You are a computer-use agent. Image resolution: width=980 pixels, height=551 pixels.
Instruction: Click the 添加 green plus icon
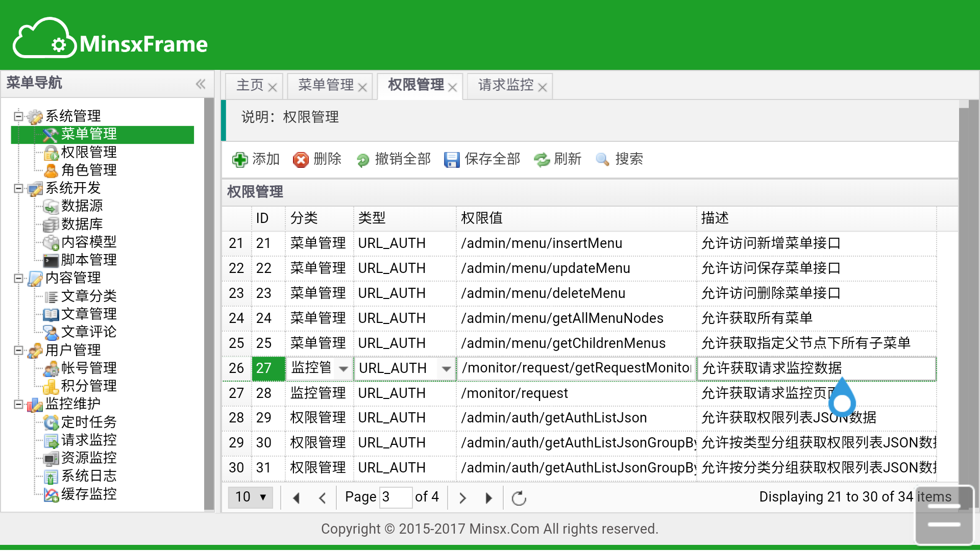pyautogui.click(x=239, y=160)
